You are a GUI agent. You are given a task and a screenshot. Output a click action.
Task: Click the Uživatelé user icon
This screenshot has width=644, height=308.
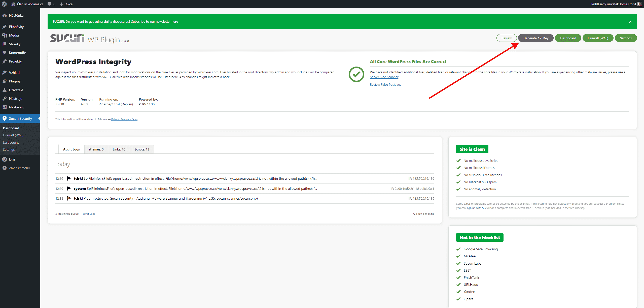pos(5,90)
